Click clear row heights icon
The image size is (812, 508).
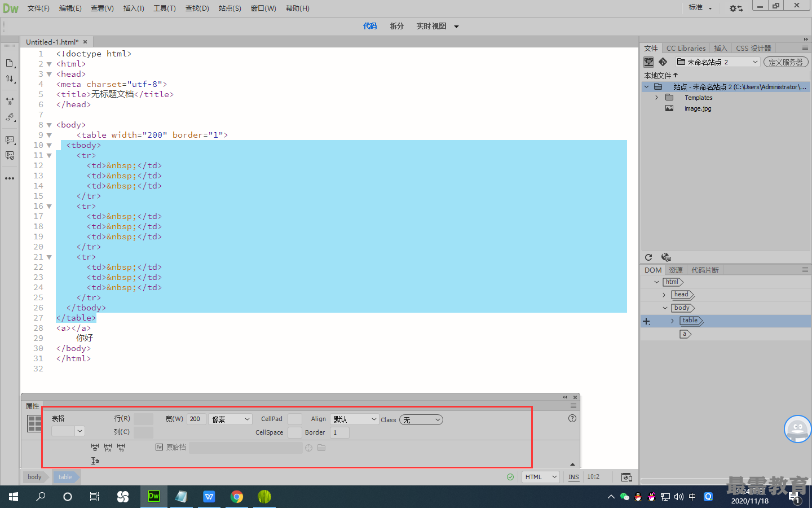pos(95,461)
